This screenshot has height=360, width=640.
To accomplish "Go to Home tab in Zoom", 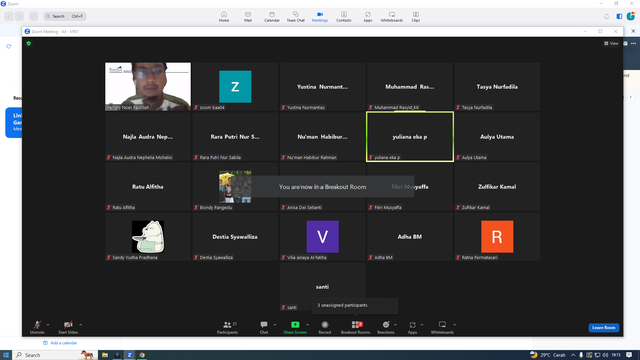I will [224, 17].
